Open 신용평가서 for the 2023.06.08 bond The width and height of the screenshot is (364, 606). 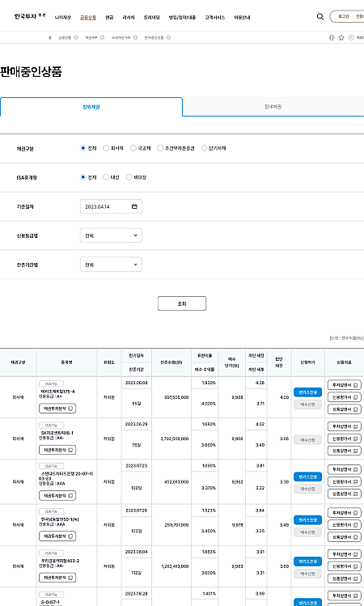[345, 397]
